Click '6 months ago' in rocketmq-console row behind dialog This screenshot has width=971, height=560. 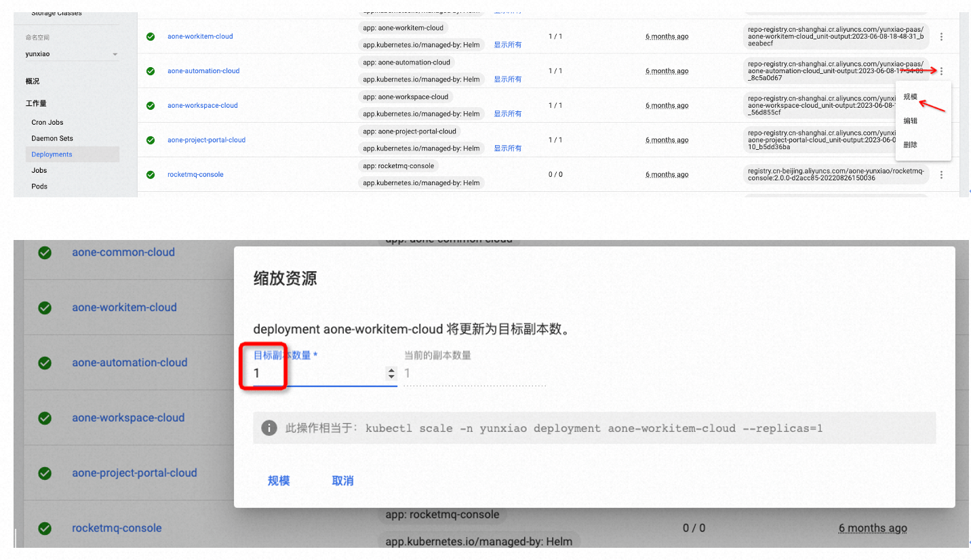[873, 528]
